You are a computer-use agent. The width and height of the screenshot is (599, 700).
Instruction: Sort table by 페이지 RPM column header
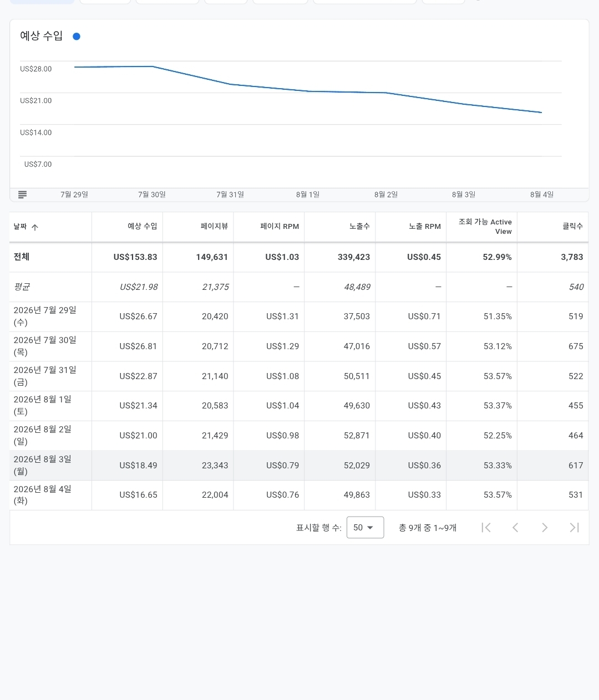(x=280, y=226)
